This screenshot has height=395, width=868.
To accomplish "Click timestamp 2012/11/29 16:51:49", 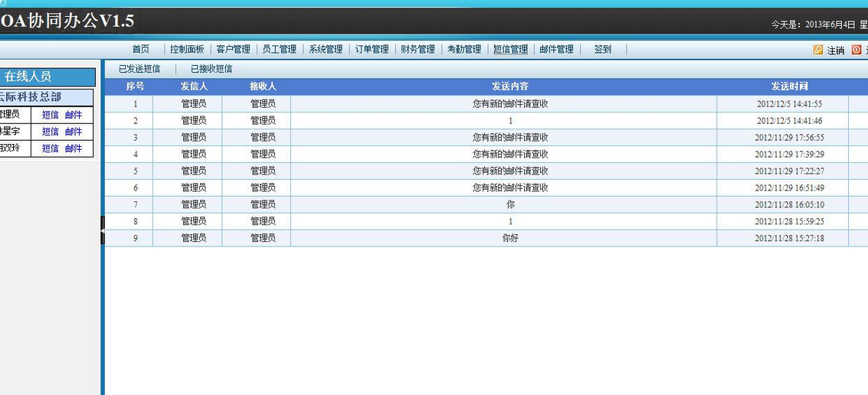I will 789,188.
